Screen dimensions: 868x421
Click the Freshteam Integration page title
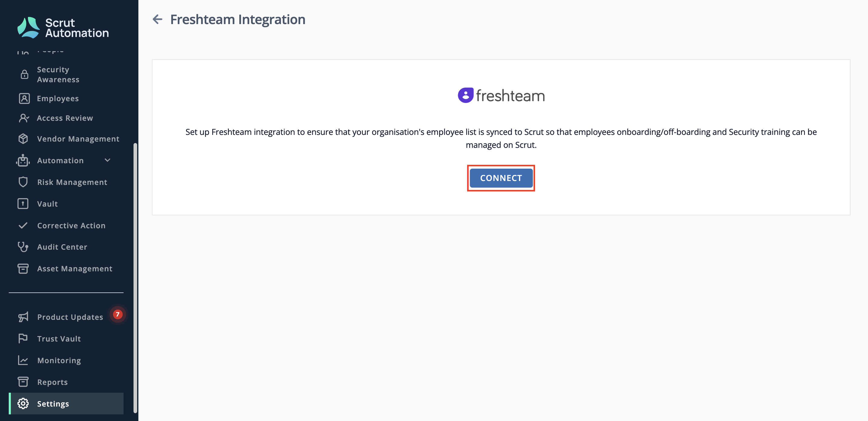pos(238,19)
